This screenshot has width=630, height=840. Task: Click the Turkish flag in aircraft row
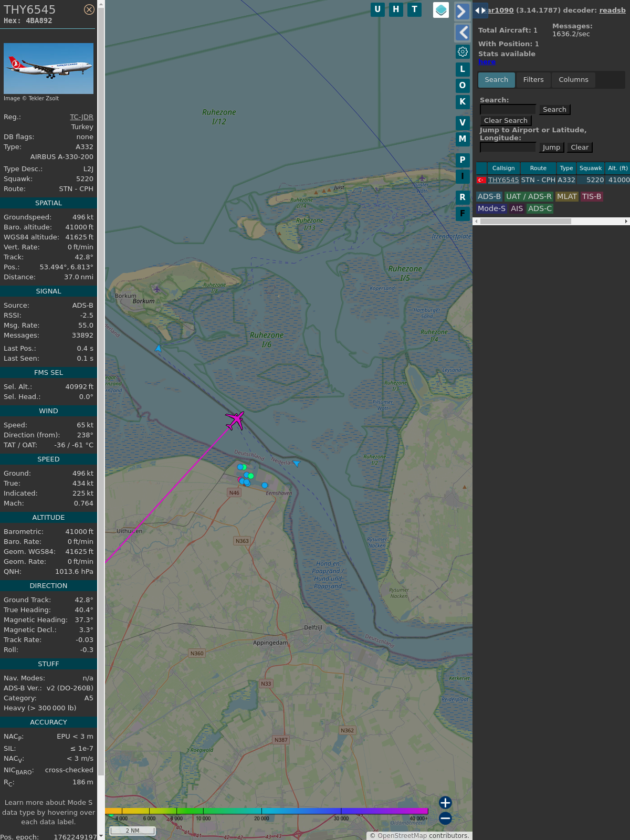(x=481, y=180)
